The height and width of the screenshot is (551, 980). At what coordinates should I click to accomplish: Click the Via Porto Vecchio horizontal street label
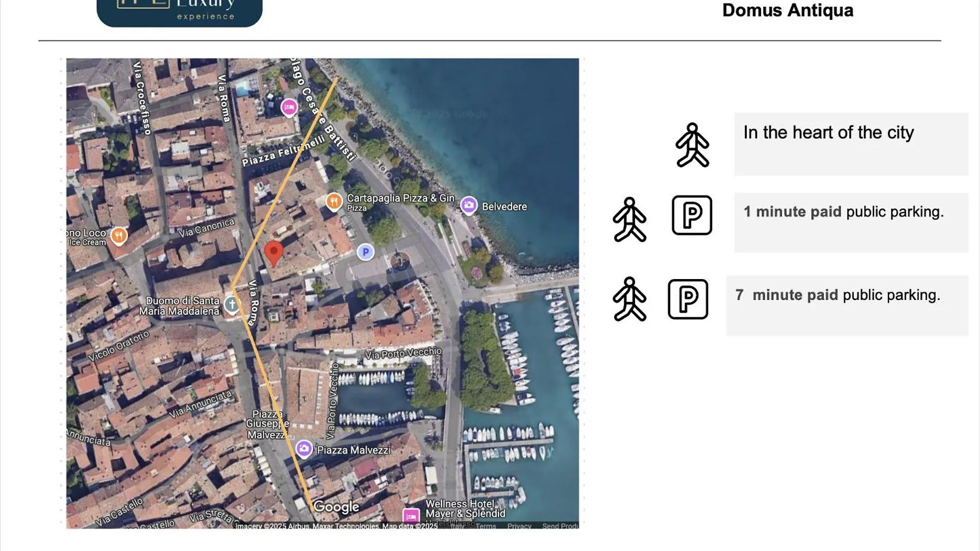point(403,353)
